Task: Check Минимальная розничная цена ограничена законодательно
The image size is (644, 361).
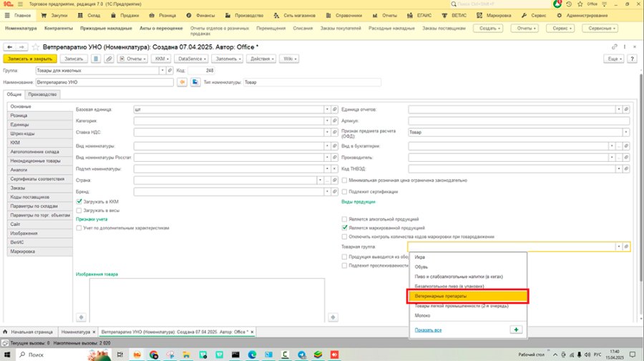Action: click(345, 180)
